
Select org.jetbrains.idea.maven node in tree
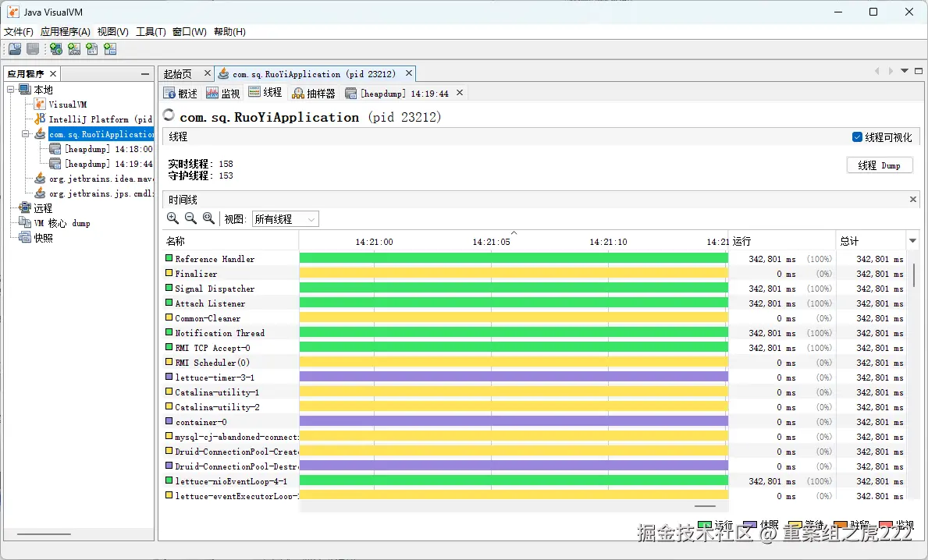[x=101, y=179]
